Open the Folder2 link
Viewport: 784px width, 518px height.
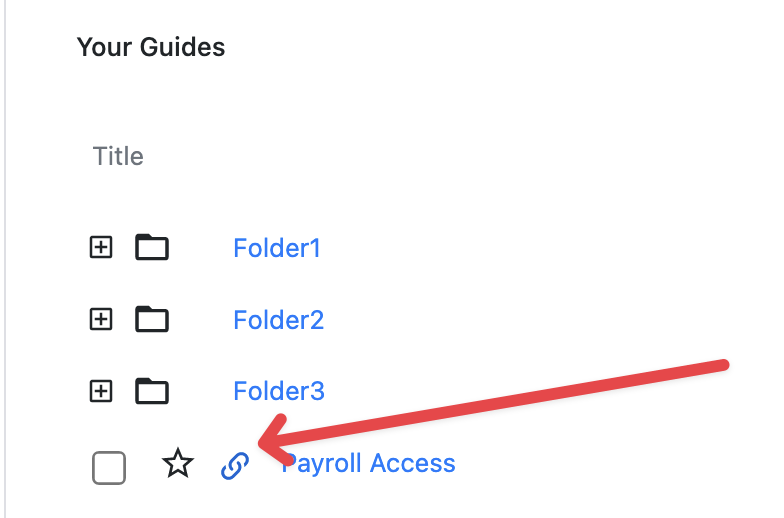tap(278, 320)
